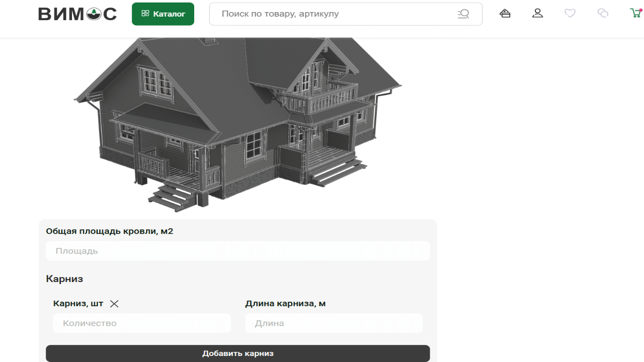This screenshot has height=362, width=644.
Task: Click the Карниз section heading
Action: click(x=64, y=279)
